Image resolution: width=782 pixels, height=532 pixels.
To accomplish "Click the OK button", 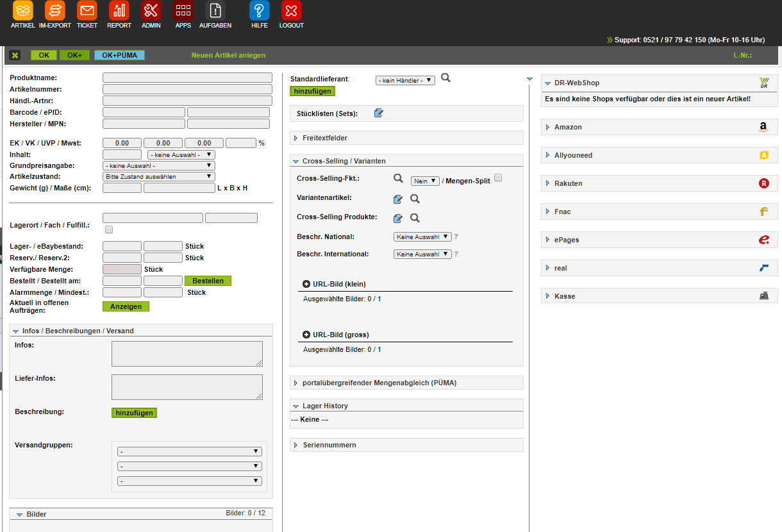I will 44,55.
